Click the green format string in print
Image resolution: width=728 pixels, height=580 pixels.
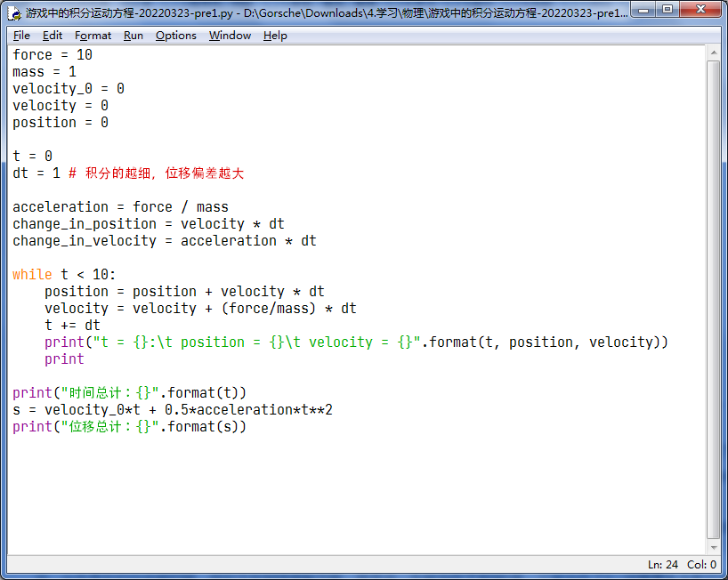(256, 342)
